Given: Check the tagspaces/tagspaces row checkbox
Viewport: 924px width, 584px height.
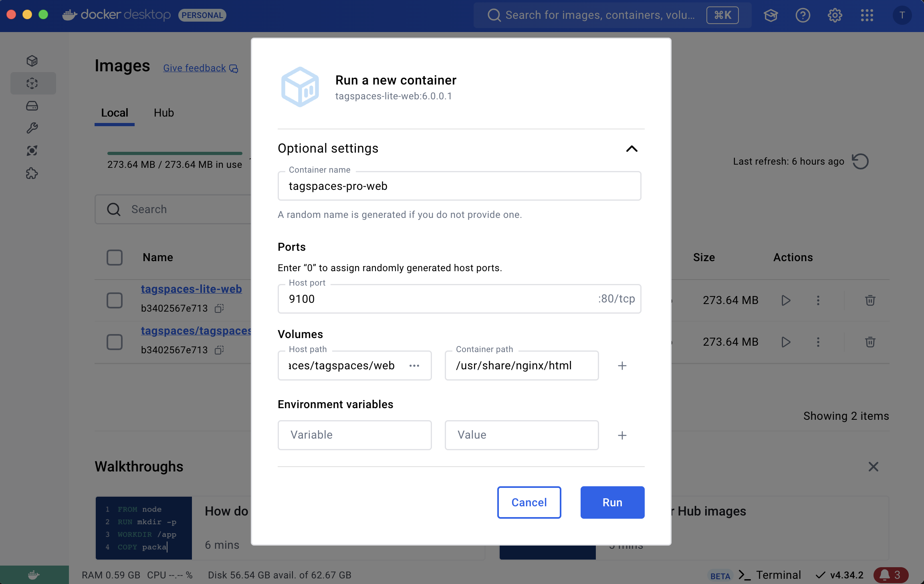Looking at the screenshot, I should [x=115, y=342].
